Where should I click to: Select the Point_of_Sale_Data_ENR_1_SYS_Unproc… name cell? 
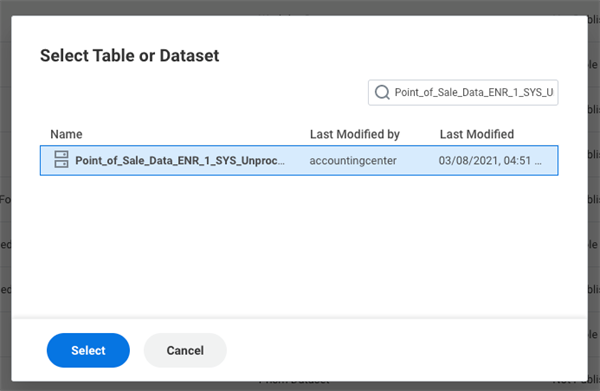point(180,160)
